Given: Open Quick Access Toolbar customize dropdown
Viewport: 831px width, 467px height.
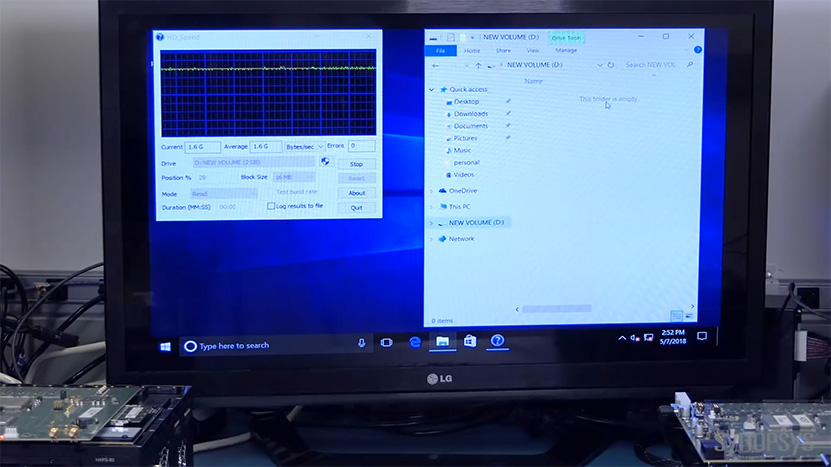Looking at the screenshot, I should [x=472, y=38].
